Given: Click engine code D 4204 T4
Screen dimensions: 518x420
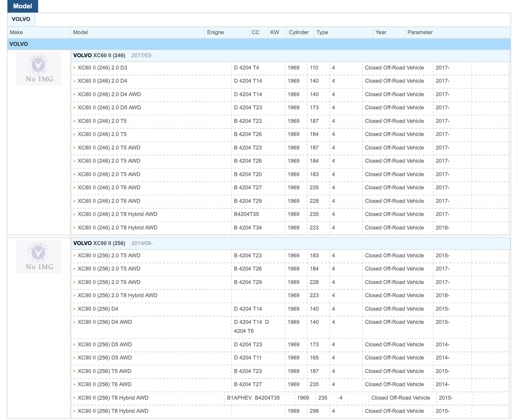Looking at the screenshot, I should coord(246,68).
